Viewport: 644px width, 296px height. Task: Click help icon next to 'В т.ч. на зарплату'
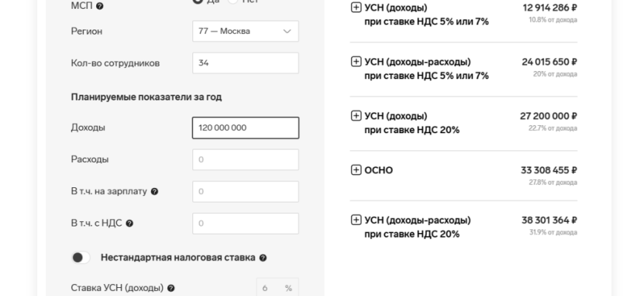(x=155, y=192)
